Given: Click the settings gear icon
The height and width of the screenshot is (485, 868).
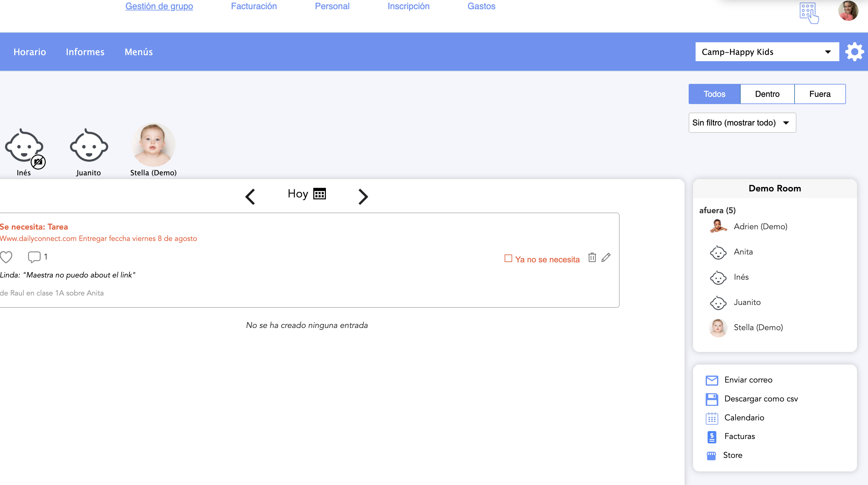Looking at the screenshot, I should click(x=854, y=52).
